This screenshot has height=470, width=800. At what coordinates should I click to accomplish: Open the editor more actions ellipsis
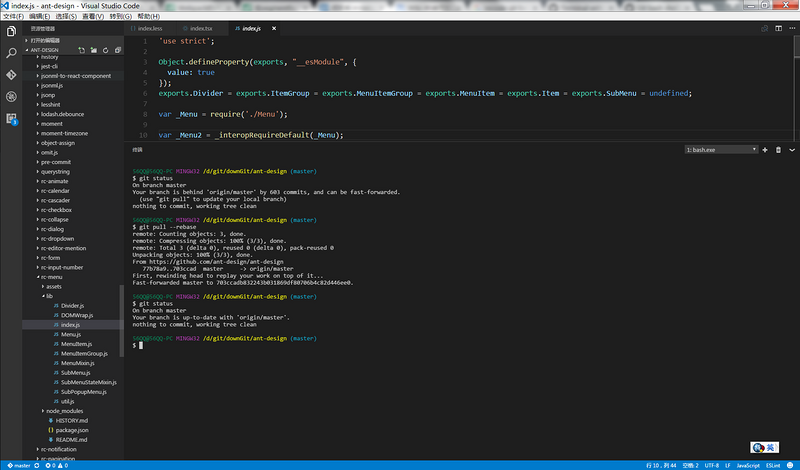click(792, 29)
